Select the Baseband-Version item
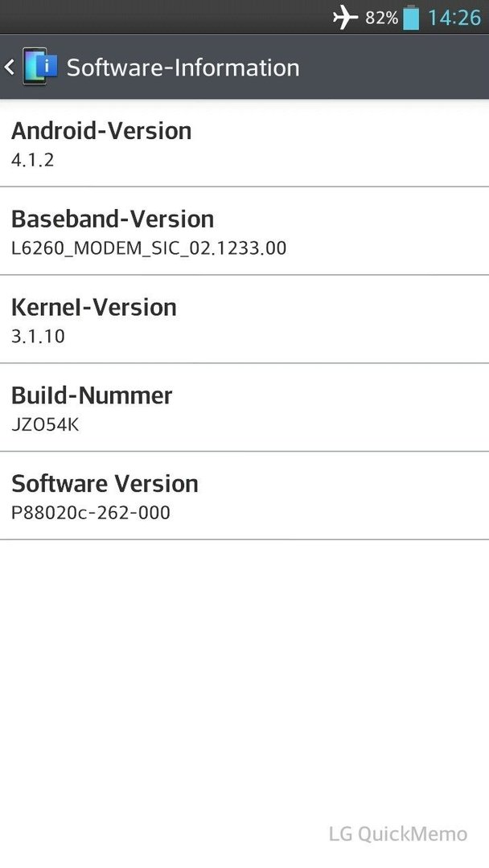 coord(244,231)
